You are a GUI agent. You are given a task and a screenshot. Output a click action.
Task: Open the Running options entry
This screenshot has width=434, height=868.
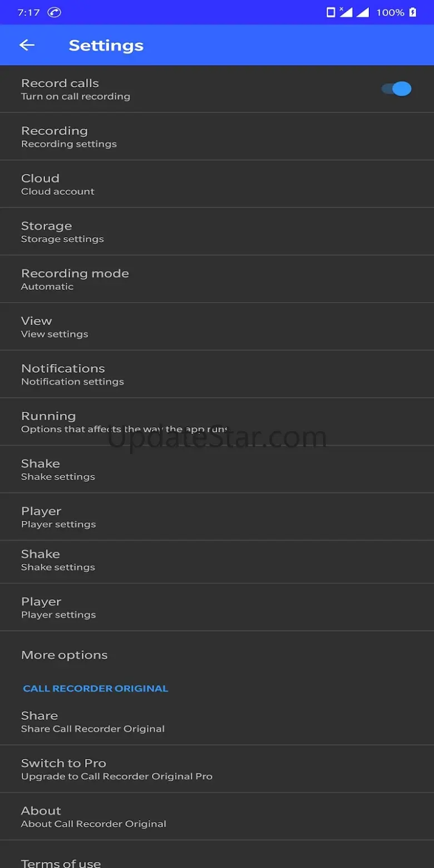point(217,422)
